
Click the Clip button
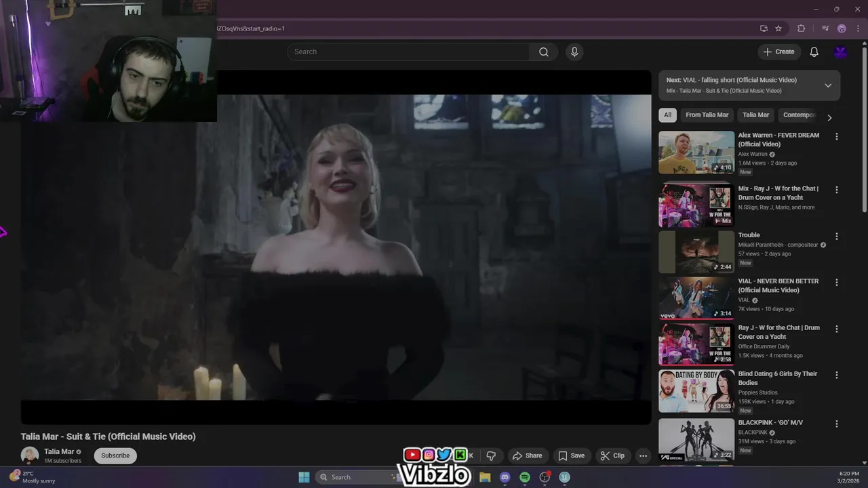[612, 456]
